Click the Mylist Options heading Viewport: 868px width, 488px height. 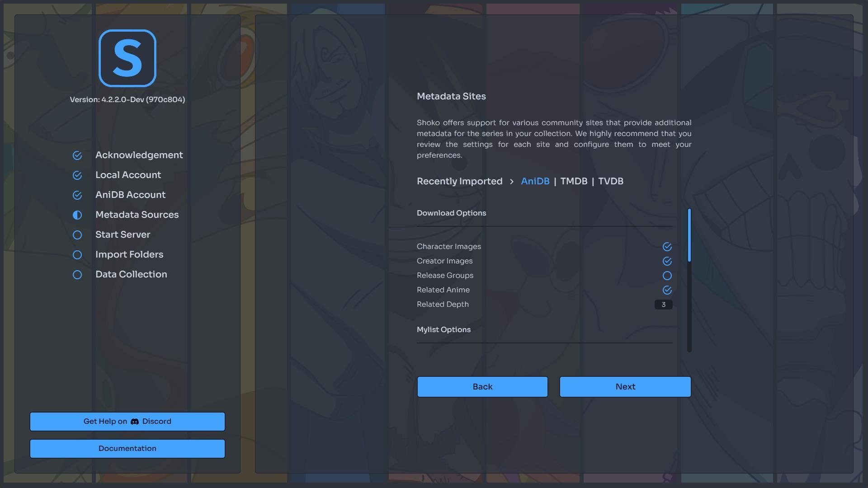point(443,329)
